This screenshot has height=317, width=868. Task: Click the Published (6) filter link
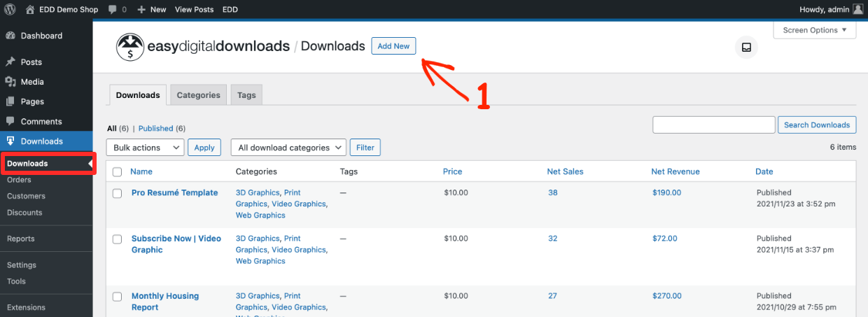[162, 129]
